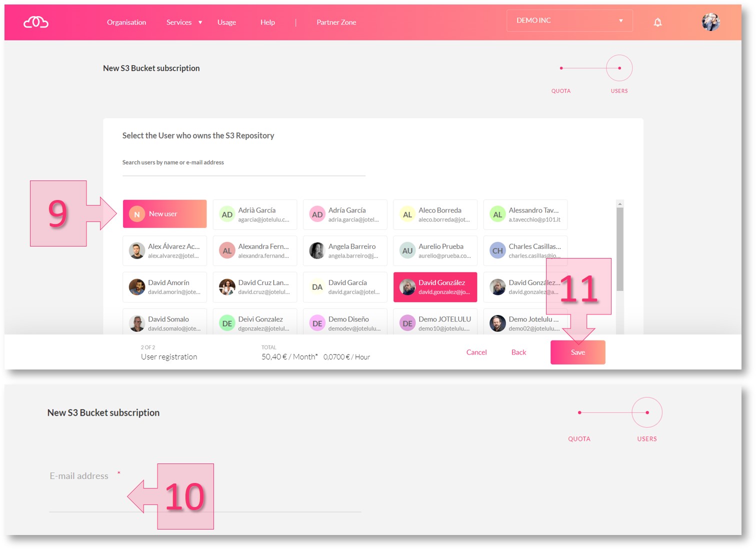Open the notifications bell
This screenshot has height=550, width=756.
point(657,22)
